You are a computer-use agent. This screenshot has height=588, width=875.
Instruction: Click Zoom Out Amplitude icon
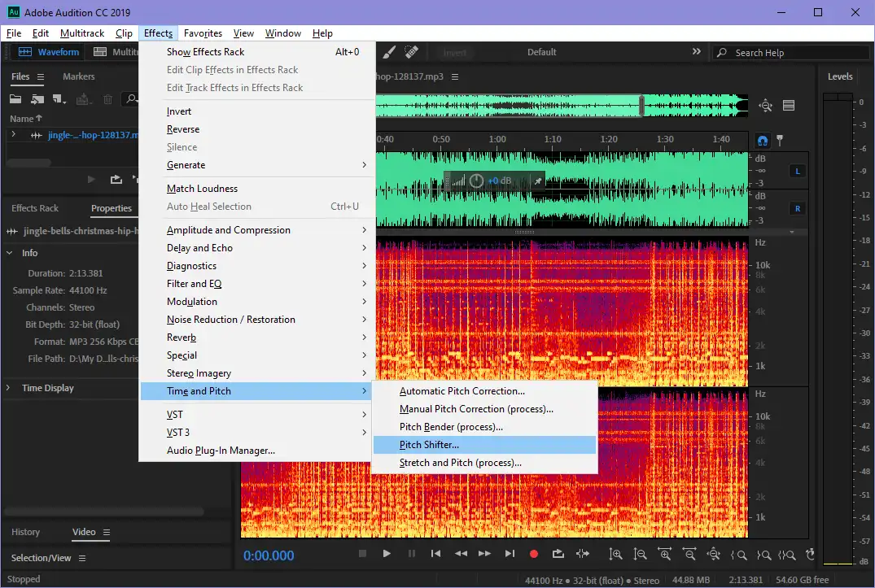coord(640,554)
